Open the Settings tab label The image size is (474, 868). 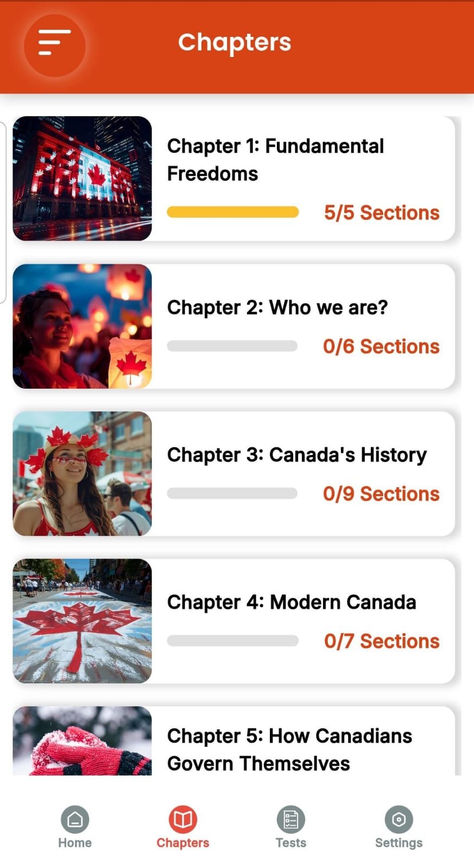[x=399, y=843]
